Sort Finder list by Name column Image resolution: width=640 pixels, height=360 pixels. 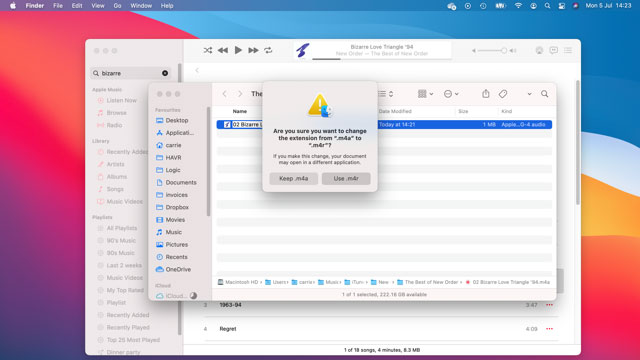tap(240, 111)
